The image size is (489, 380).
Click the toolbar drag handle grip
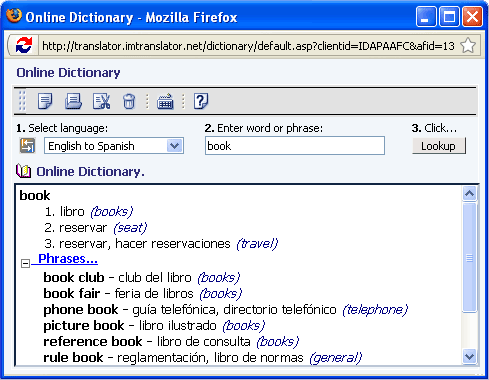click(22, 100)
